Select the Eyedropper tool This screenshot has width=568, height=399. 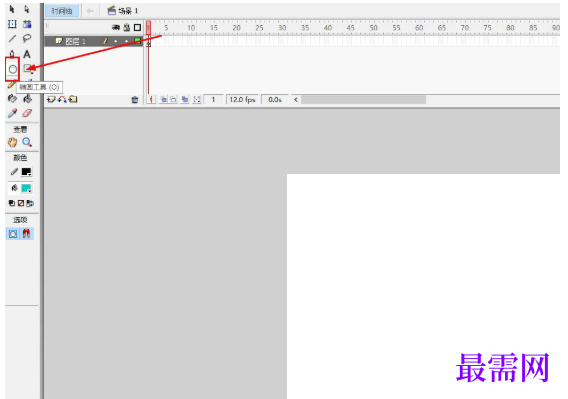pos(12,113)
